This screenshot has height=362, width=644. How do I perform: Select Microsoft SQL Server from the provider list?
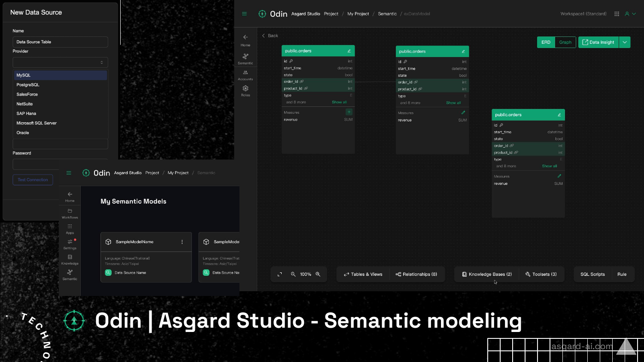pyautogui.click(x=60, y=123)
